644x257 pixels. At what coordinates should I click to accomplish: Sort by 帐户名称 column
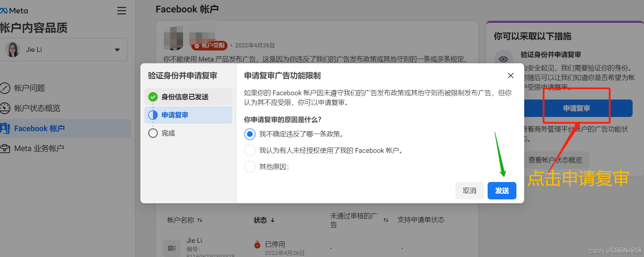185,220
